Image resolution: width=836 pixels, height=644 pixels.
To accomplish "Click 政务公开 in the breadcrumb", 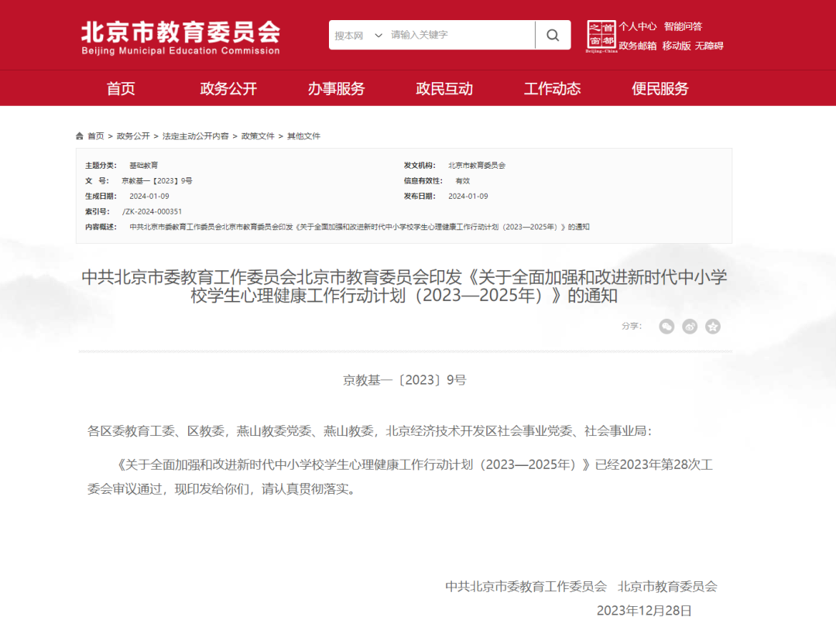I will click(133, 136).
